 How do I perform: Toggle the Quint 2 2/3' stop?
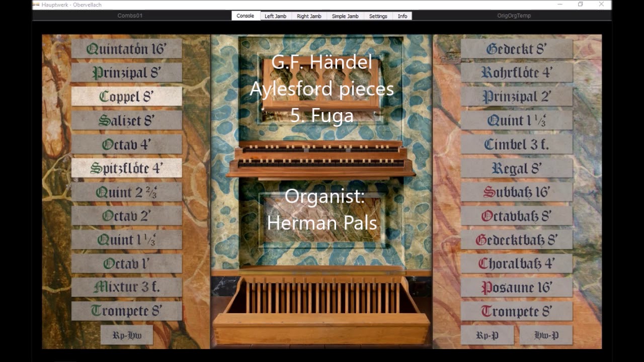point(126,192)
